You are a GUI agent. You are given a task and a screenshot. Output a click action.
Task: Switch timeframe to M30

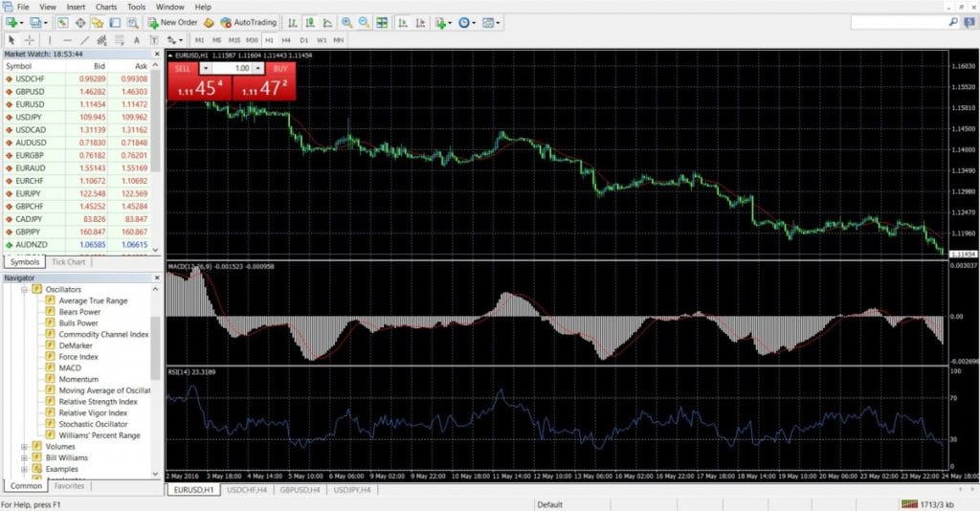(x=252, y=40)
